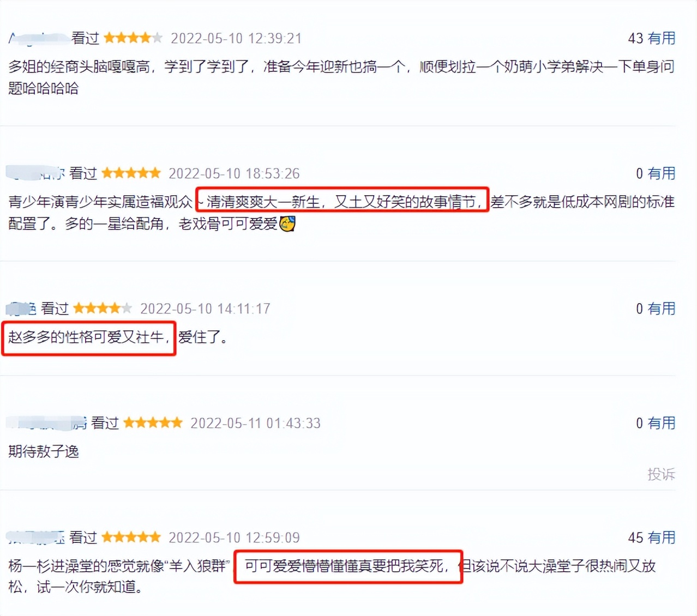Image resolution: width=697 pixels, height=616 pixels.
Task: Open the username of the 期待敖子逸 reviewer
Action: click(46, 423)
